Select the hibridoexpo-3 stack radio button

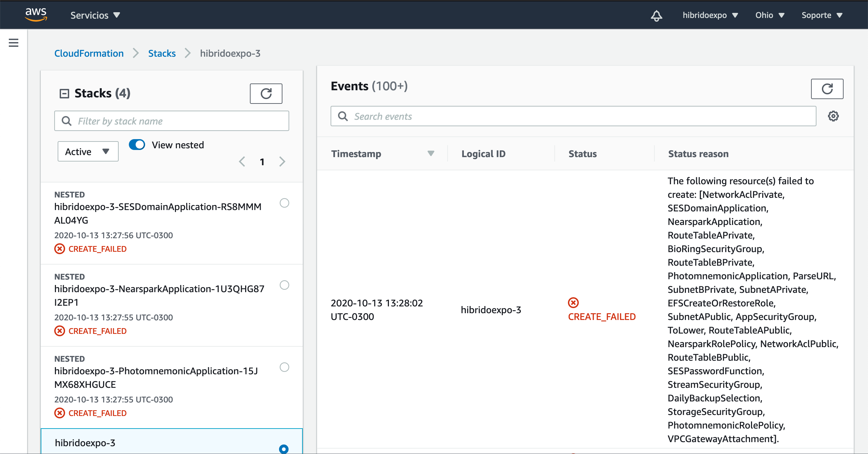coord(284,449)
